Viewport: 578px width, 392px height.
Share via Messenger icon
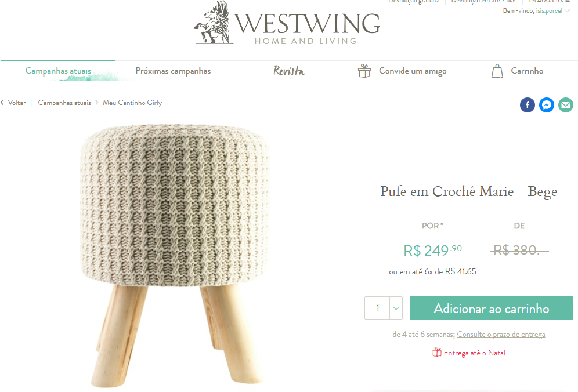pyautogui.click(x=546, y=105)
